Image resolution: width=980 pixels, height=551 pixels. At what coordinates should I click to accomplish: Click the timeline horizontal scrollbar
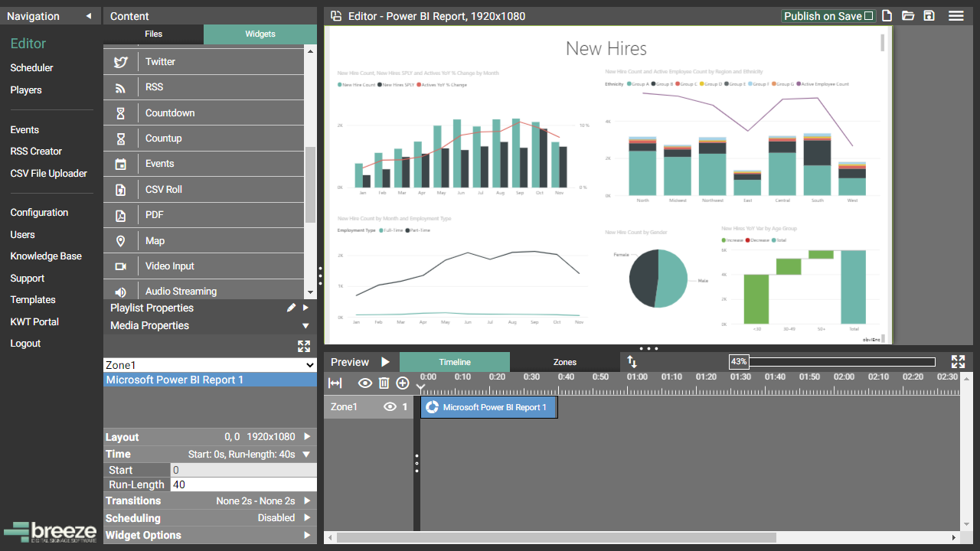pos(557,537)
